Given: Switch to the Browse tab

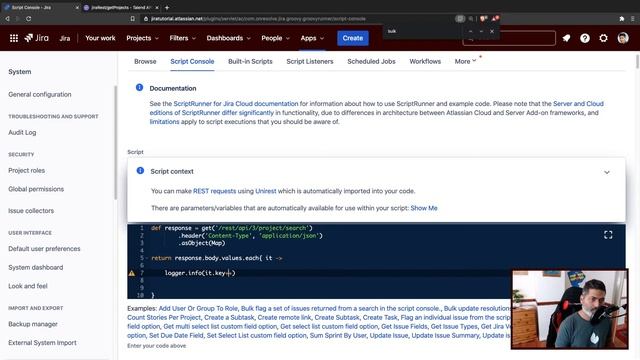Looking at the screenshot, I should [x=145, y=61].
